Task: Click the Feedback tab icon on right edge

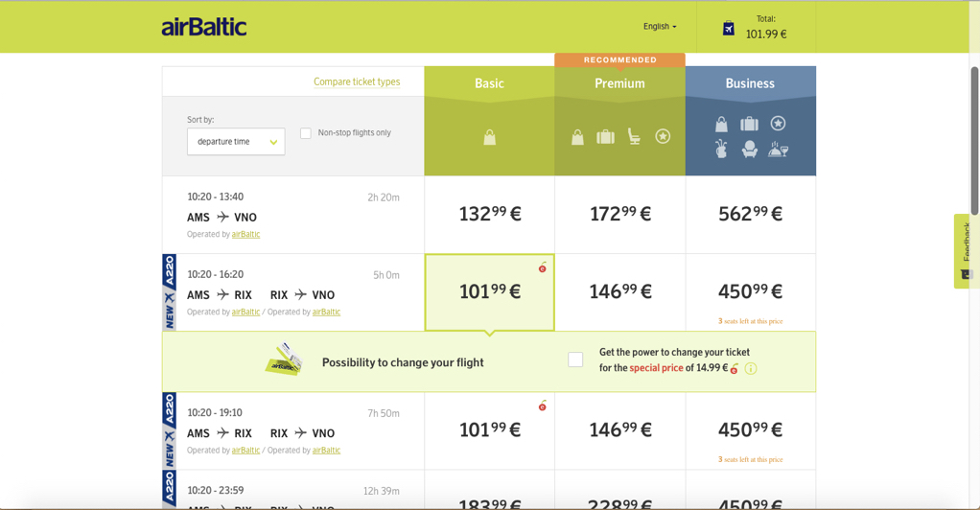Action: pos(966,274)
